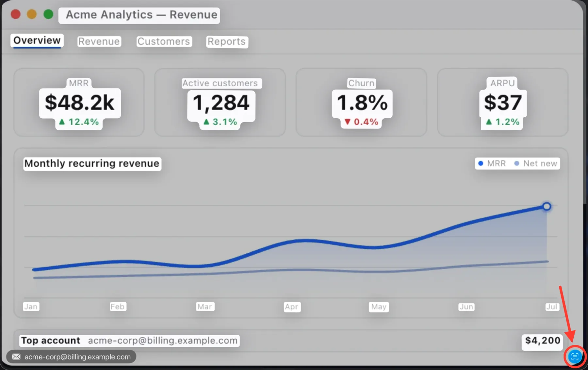Select the Reports tab

point(227,42)
